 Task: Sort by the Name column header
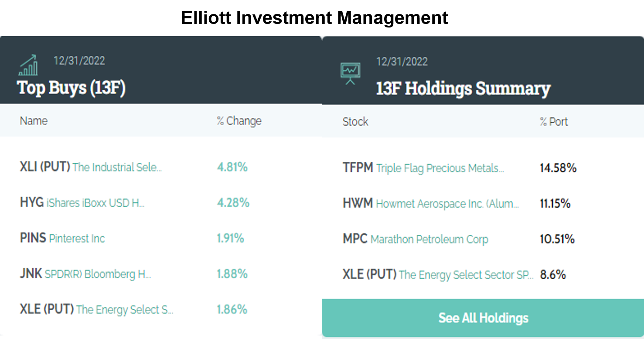pyautogui.click(x=34, y=121)
